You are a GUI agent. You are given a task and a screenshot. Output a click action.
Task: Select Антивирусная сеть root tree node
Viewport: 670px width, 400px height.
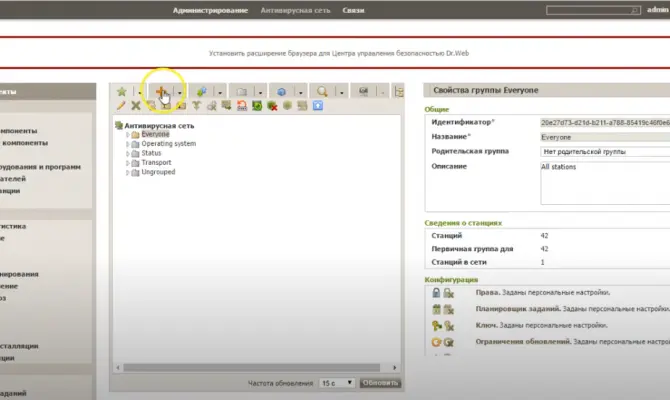click(159, 126)
